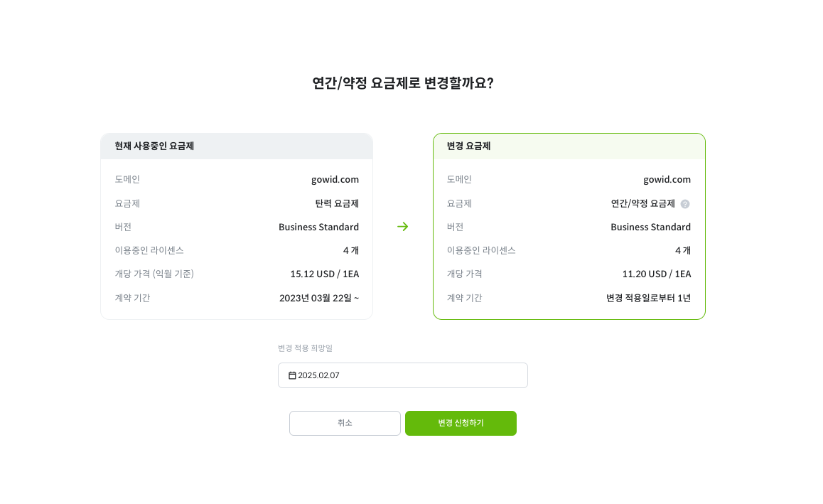Click the green arrow between the plan cards
823x504 pixels.
coord(402,227)
